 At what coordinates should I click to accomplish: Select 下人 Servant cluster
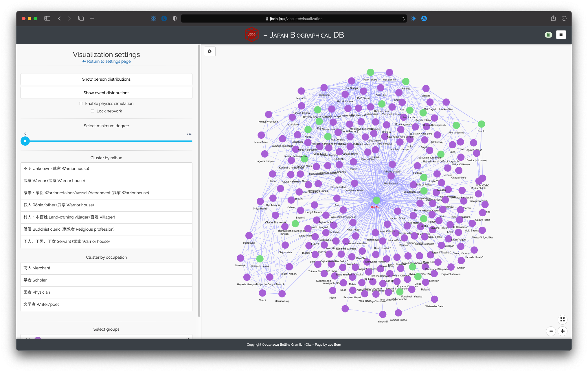coord(106,241)
